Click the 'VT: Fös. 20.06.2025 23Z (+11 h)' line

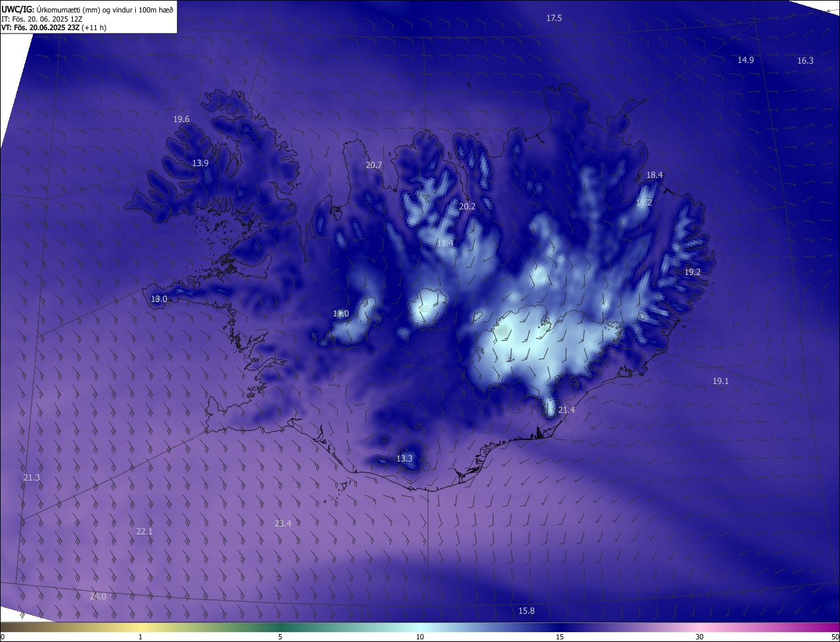(54, 28)
